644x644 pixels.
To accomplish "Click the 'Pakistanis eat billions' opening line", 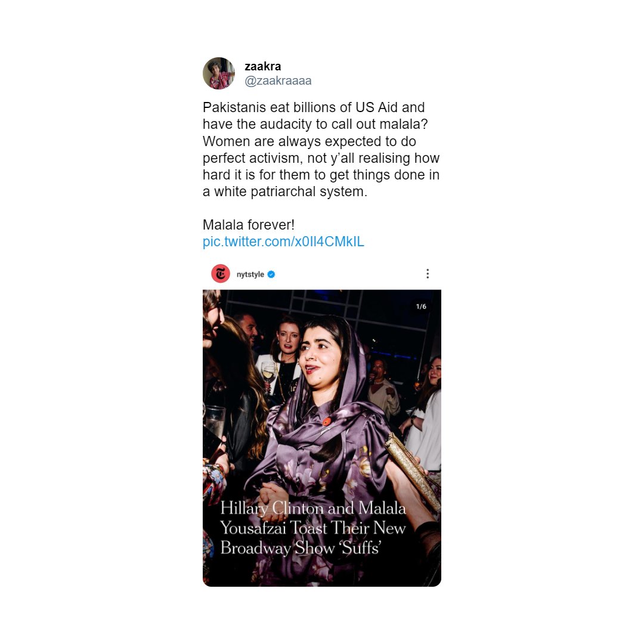I will click(x=314, y=107).
